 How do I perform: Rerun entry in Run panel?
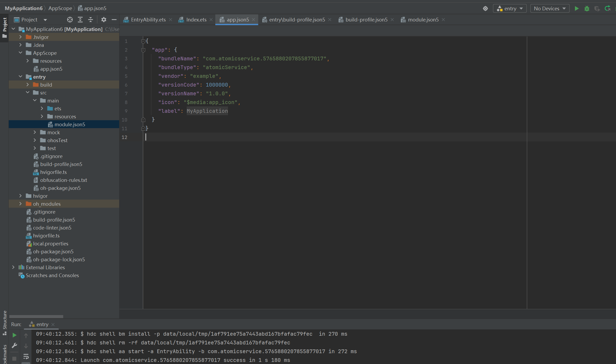click(15, 335)
